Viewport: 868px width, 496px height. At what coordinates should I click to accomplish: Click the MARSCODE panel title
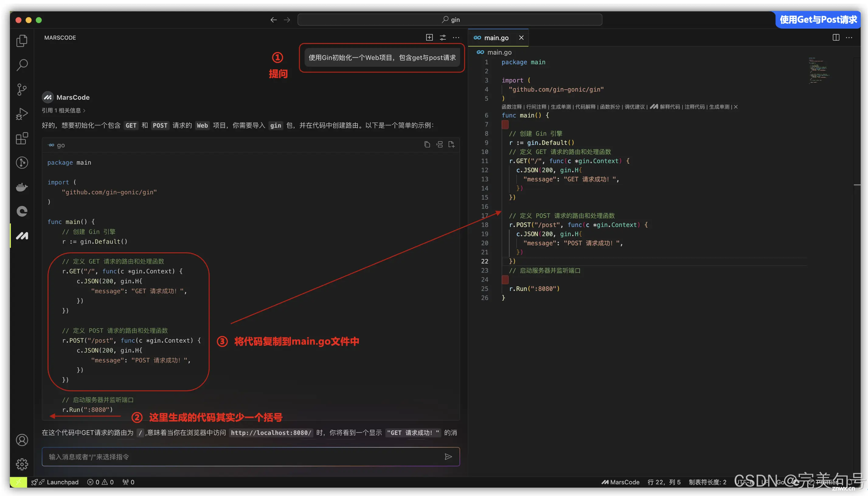[60, 37]
